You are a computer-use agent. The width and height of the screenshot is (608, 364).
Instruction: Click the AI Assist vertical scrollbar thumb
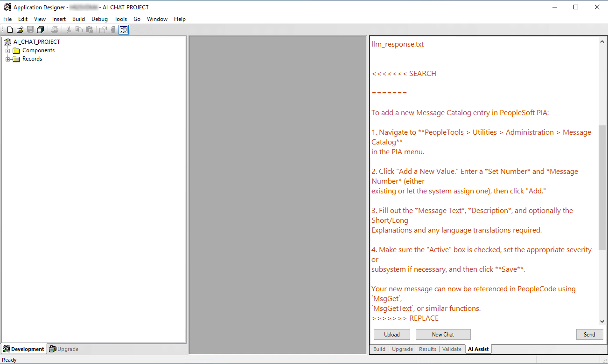tap(602, 188)
